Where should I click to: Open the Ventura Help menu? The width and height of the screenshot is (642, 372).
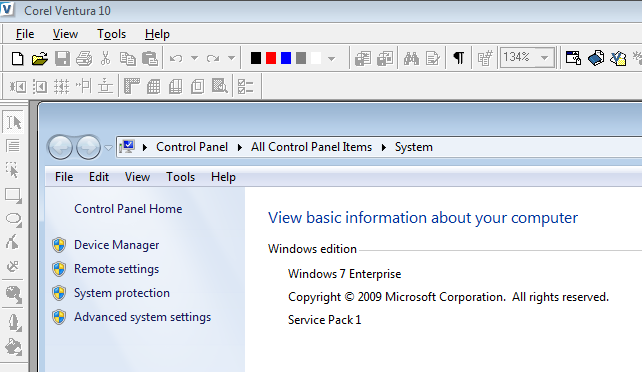click(157, 34)
